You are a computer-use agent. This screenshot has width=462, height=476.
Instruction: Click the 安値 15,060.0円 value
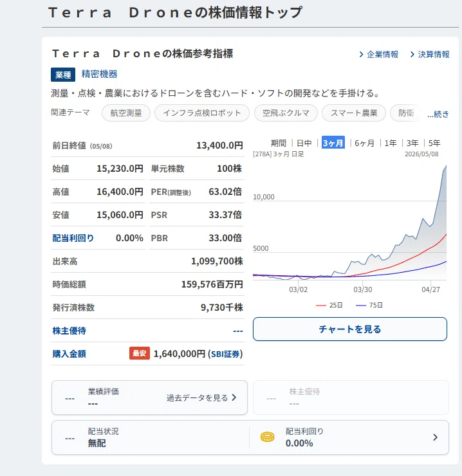[x=120, y=215]
